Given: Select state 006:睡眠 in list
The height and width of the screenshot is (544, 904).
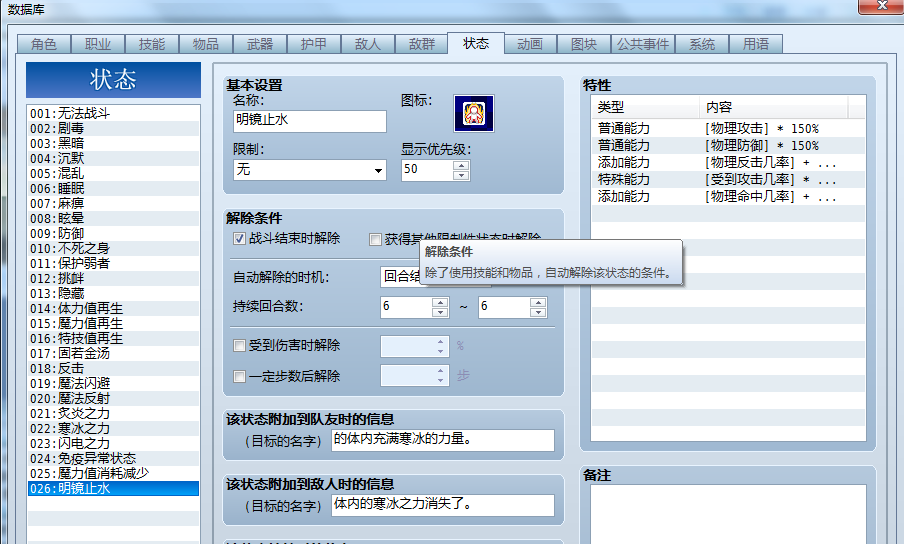Looking at the screenshot, I should 114,188.
